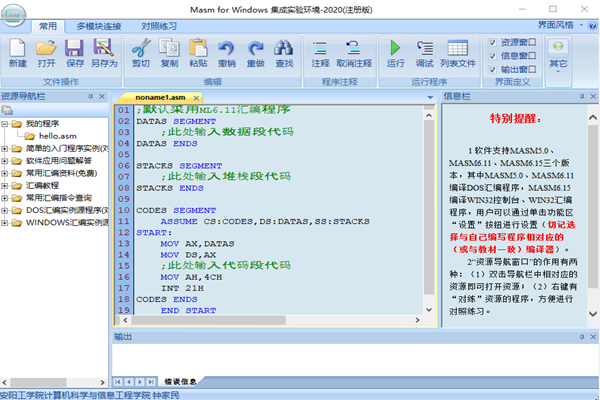The image size is (600, 400).
Task: Expand the 常用汇编指令查询 folder
Action: coord(4,198)
